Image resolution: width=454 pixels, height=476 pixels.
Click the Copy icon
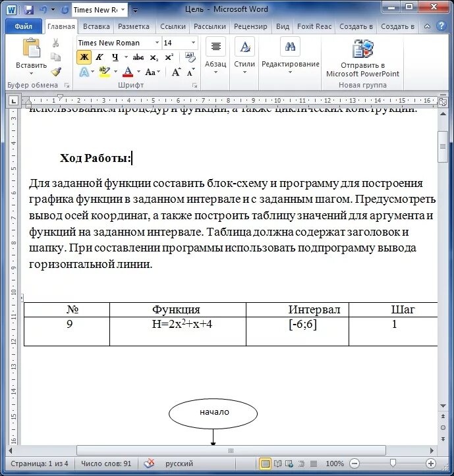(x=55, y=57)
